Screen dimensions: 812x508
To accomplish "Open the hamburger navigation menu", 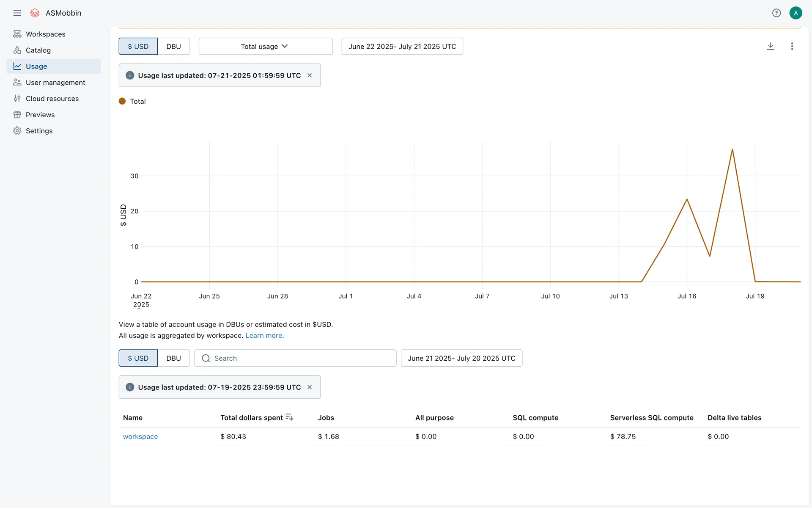I will [x=17, y=13].
